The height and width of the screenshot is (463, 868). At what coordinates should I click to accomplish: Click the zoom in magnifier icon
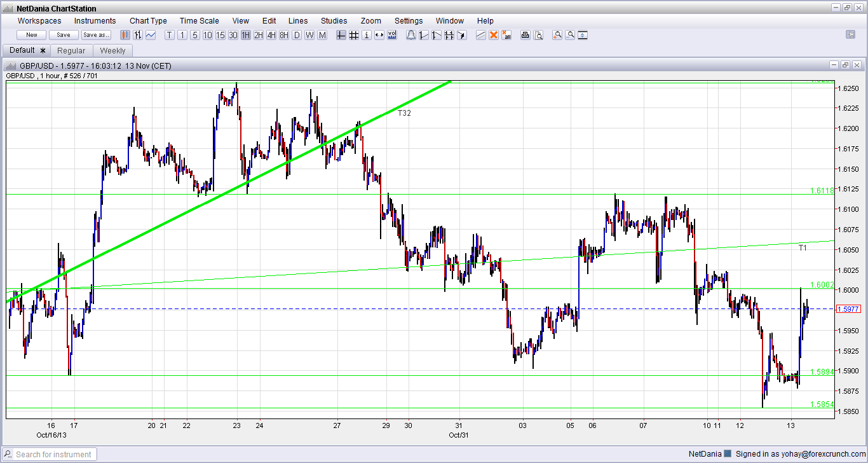(557, 35)
